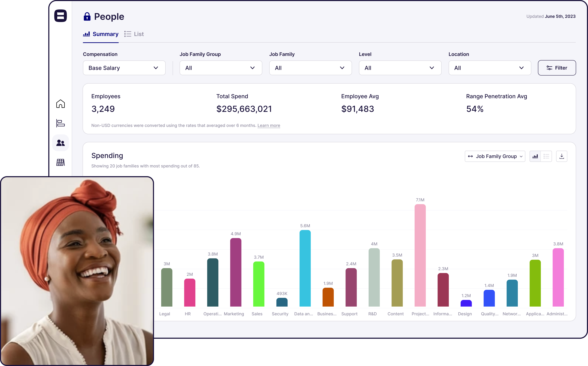Click the app logo at top left
The height and width of the screenshot is (366, 588).
60,16
